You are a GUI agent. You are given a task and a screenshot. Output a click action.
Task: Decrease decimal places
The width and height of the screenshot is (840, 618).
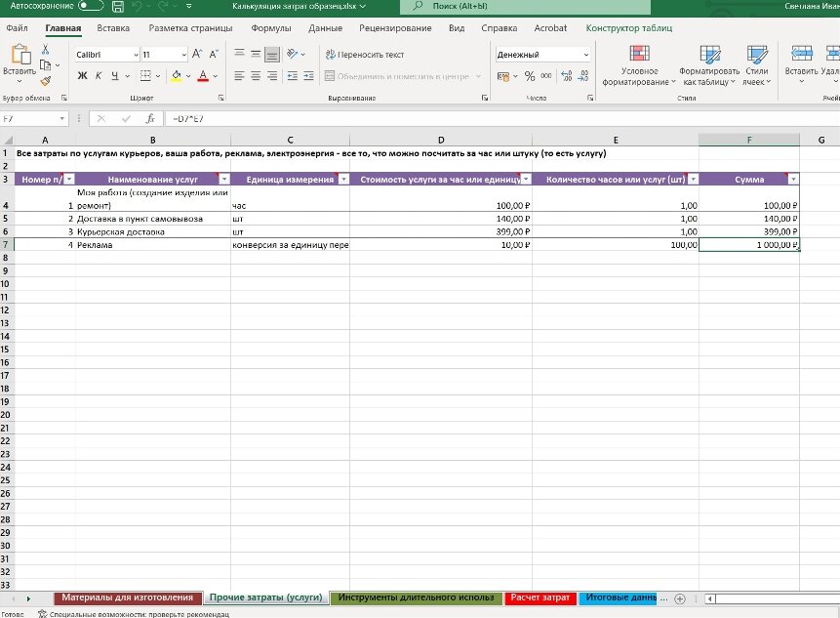tap(583, 76)
